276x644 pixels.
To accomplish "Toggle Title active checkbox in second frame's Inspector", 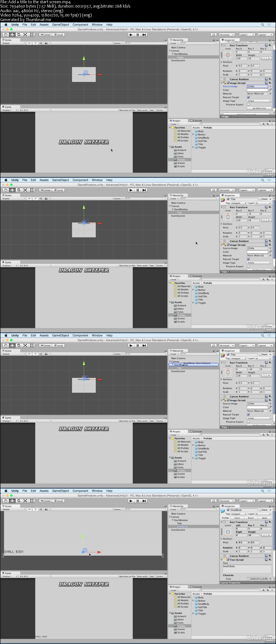I will click(x=228, y=199).
